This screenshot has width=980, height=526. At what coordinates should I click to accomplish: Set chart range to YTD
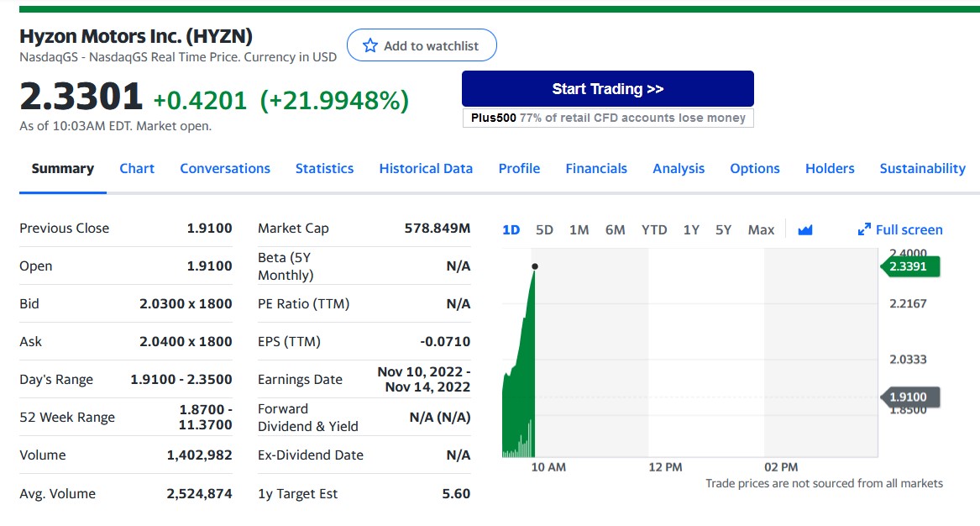coord(654,229)
